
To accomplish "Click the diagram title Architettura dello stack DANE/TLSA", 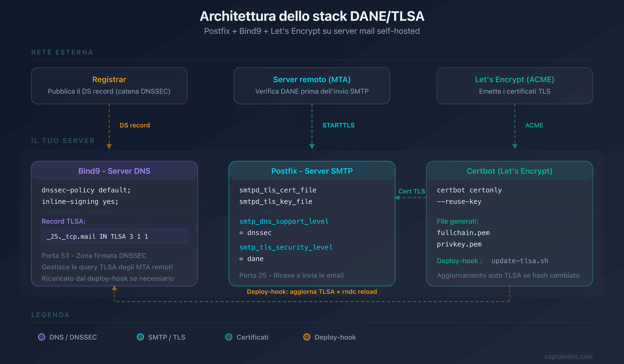I will click(x=312, y=16).
